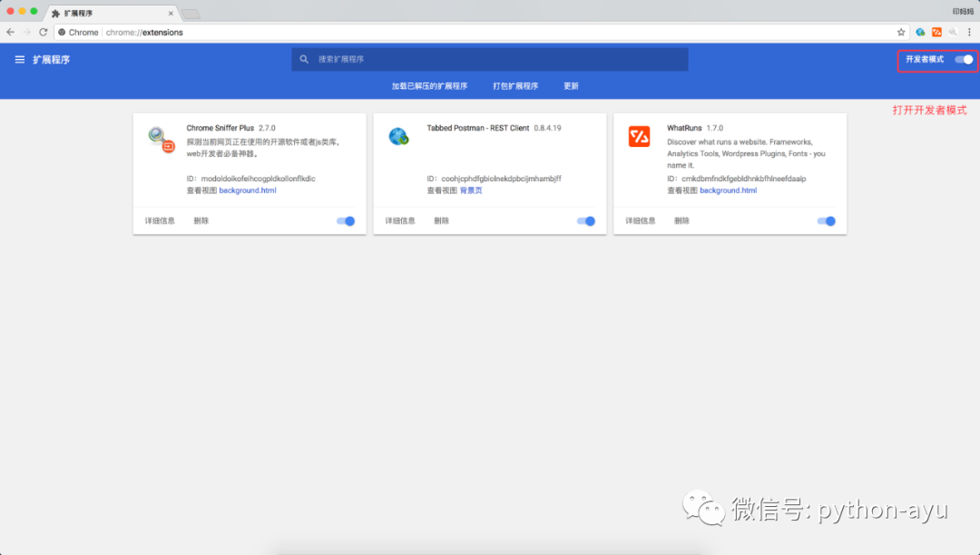Click the site info icon in address bar
This screenshot has height=555, width=980.
62,32
